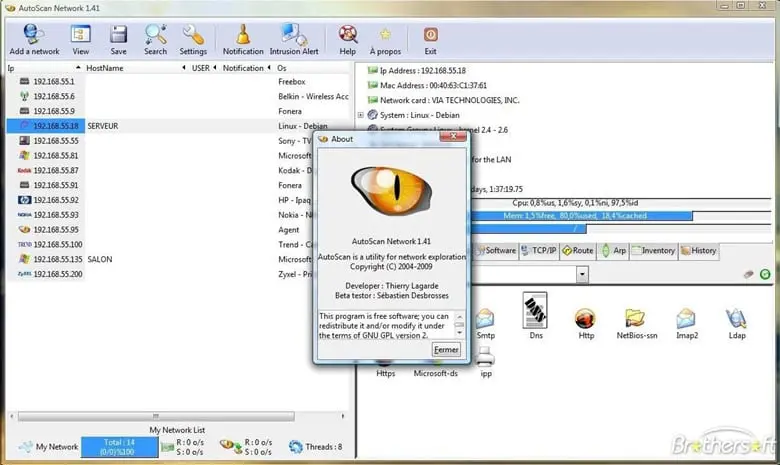Click the license text scrollbar down arrow
This screenshot has width=780, height=465.
click(x=460, y=334)
